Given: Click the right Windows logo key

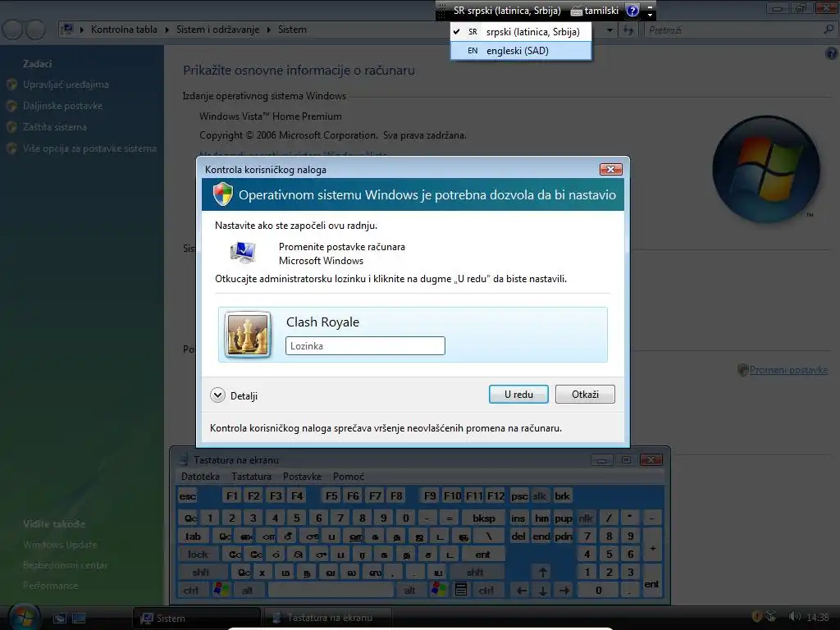Looking at the screenshot, I should [x=438, y=591].
